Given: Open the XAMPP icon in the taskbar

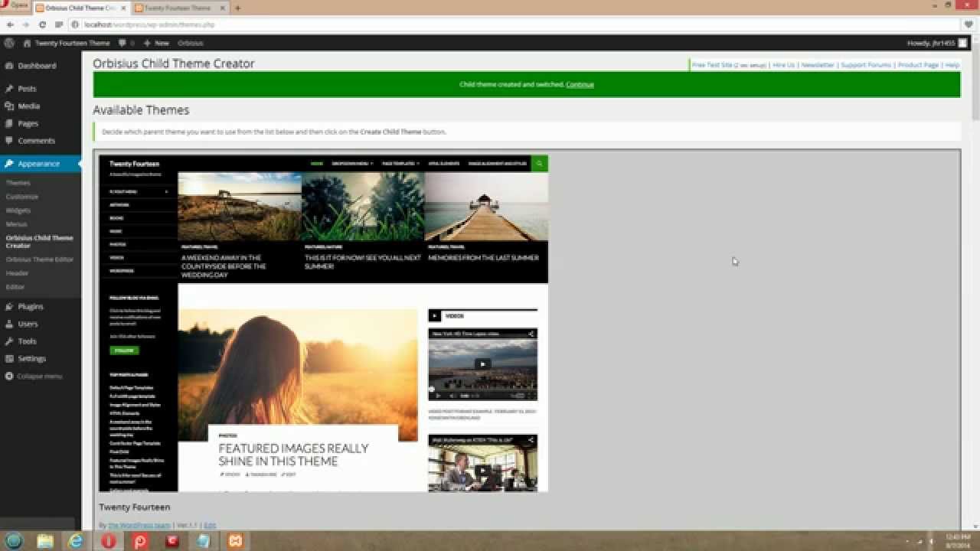Looking at the screenshot, I should [x=234, y=541].
